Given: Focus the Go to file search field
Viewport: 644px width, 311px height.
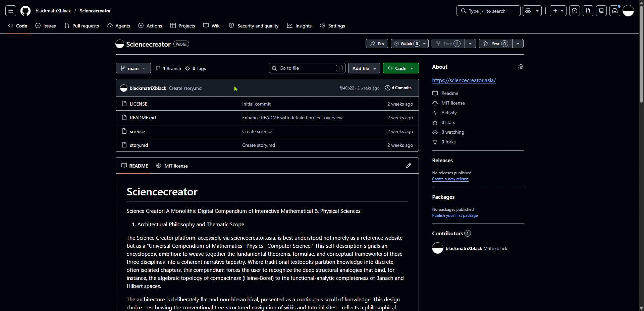Looking at the screenshot, I should click(307, 68).
